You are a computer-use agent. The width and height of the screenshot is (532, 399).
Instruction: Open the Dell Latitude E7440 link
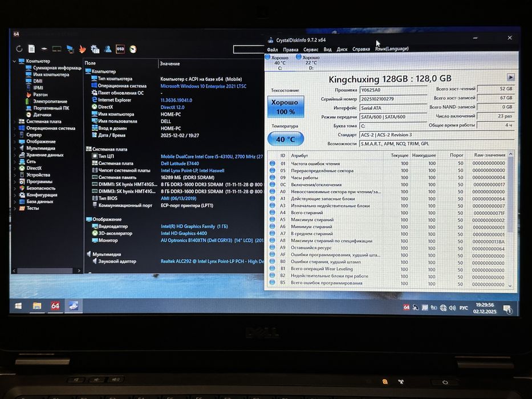click(180, 164)
